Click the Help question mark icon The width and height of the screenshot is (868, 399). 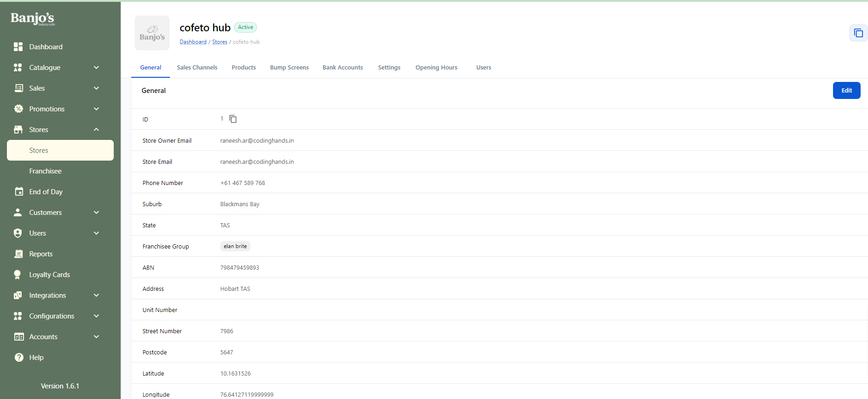pos(19,358)
